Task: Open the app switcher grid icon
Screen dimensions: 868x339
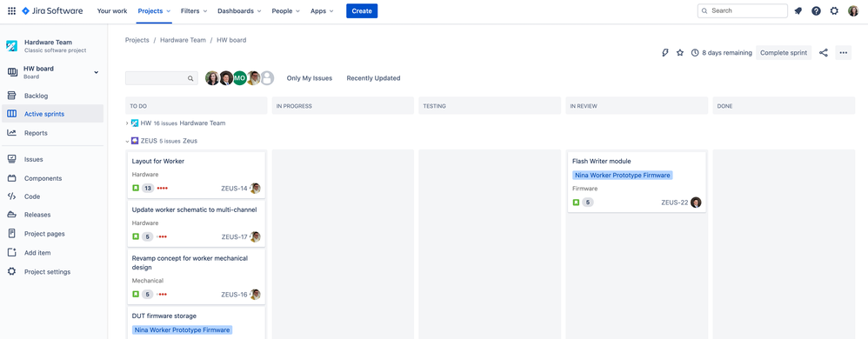Action: point(11,10)
